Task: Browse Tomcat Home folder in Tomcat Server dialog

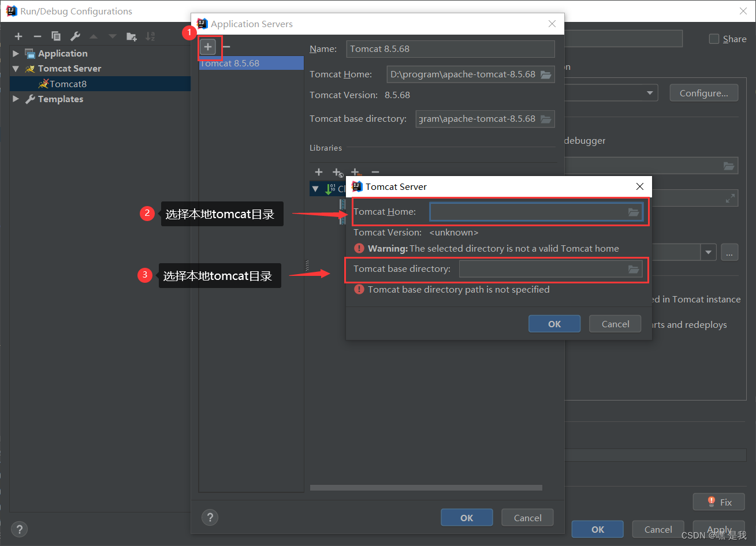Action: pos(634,212)
